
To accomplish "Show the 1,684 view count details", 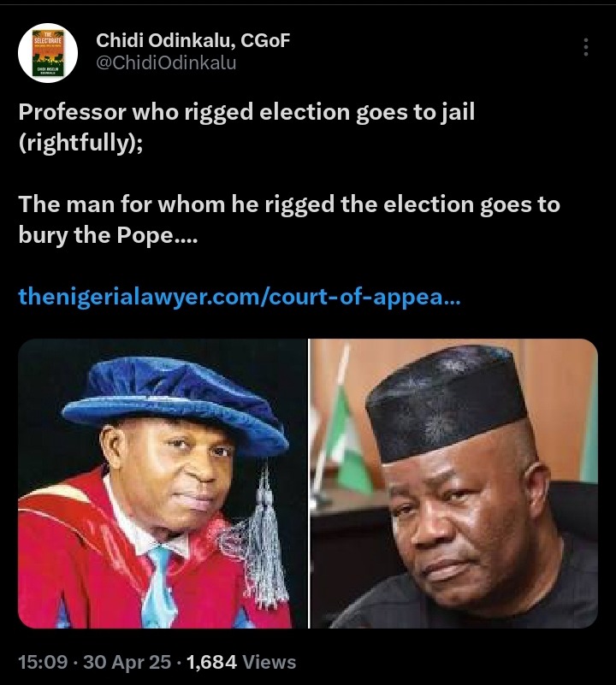I will [x=211, y=662].
